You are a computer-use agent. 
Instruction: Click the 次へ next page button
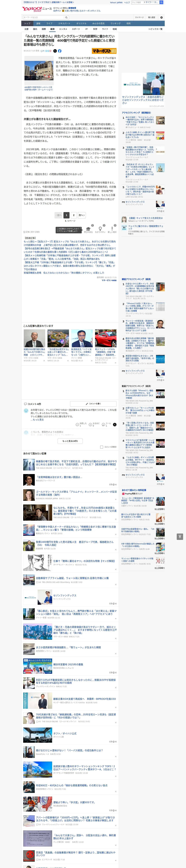pyautogui.click(x=81, y=215)
